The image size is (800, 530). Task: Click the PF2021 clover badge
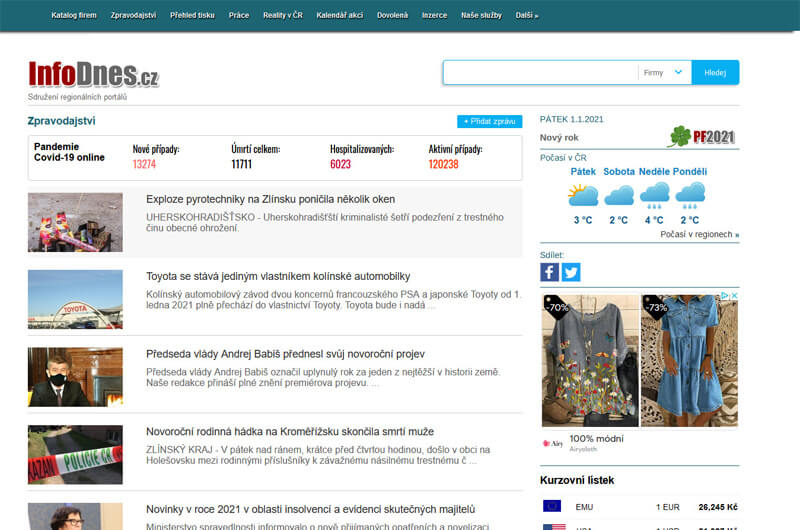702,137
